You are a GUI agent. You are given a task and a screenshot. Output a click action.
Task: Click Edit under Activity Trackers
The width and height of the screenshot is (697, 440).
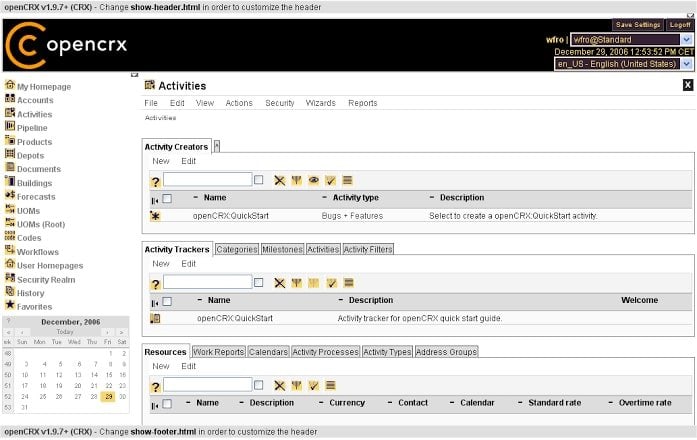(188, 264)
